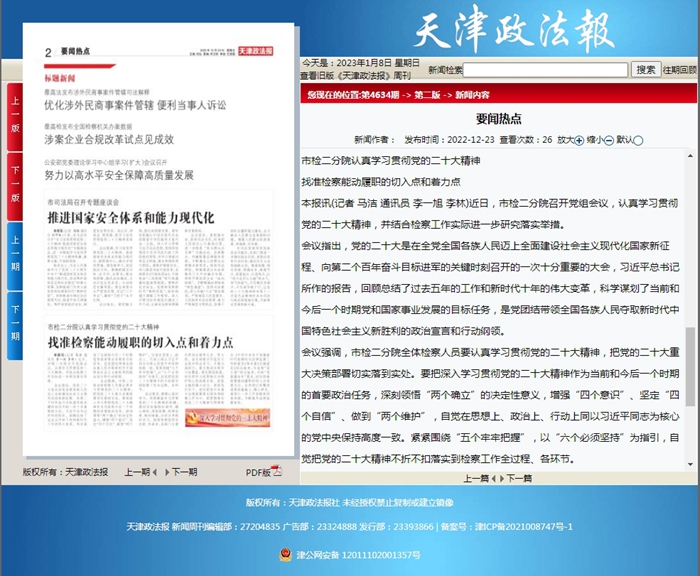Click subheading 市检二分院认真学习贯彻党的二十大精神 on page
Screen dimensions: 700x576
(103, 327)
